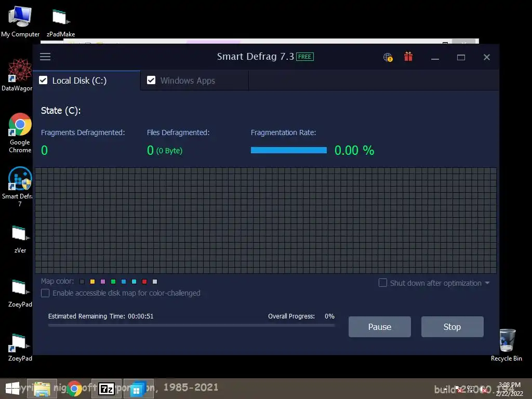This screenshot has width=532, height=399.
Task: Pause the defragmentation
Action: coord(380,327)
